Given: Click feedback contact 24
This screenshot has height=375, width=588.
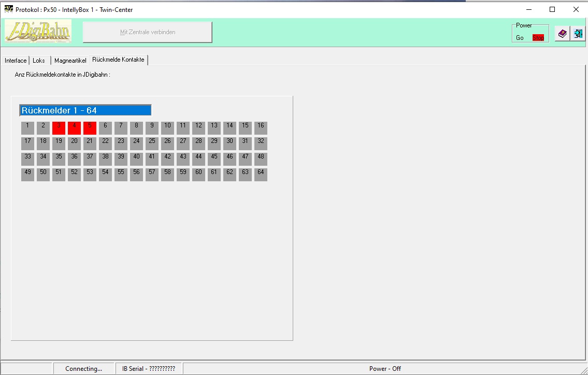Looking at the screenshot, I should pyautogui.click(x=136, y=143).
